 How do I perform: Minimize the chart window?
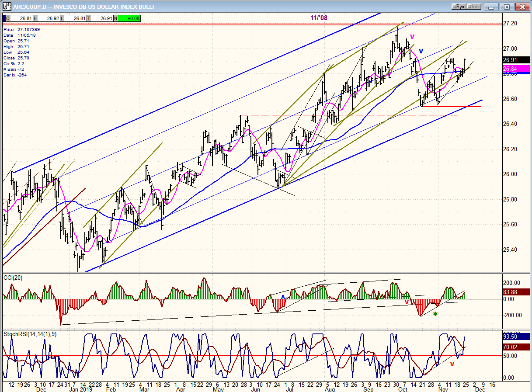coord(492,7)
